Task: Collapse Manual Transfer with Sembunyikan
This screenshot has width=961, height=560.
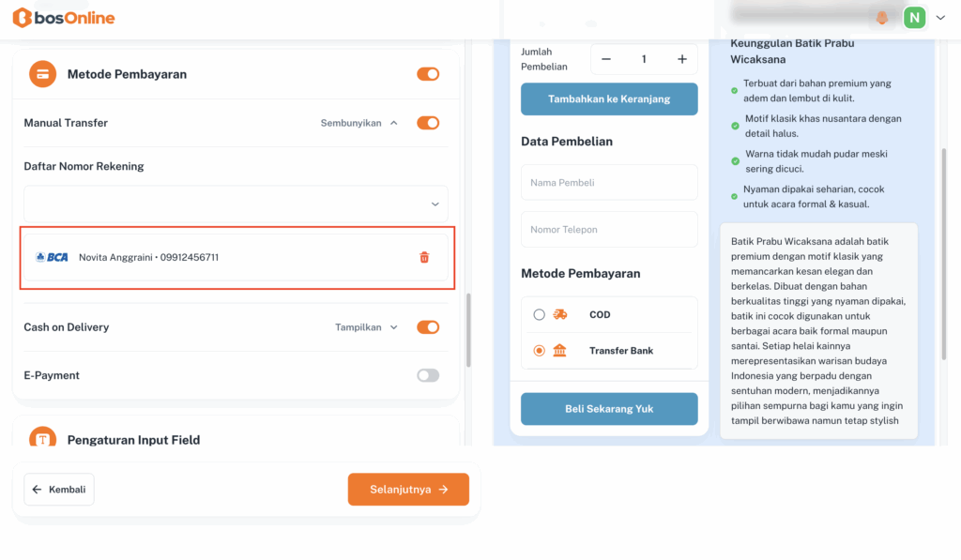Action: [x=358, y=123]
